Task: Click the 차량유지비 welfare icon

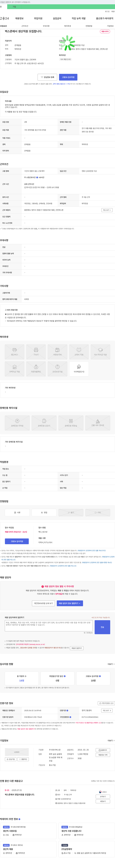Action: pyautogui.click(x=57, y=352)
